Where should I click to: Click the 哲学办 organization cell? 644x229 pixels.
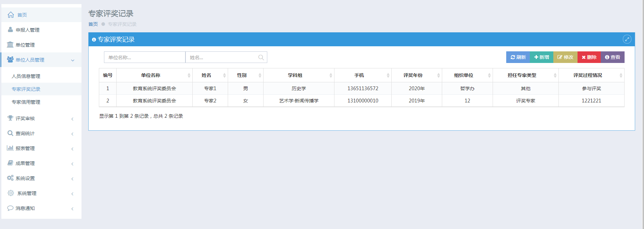pyautogui.click(x=467, y=88)
